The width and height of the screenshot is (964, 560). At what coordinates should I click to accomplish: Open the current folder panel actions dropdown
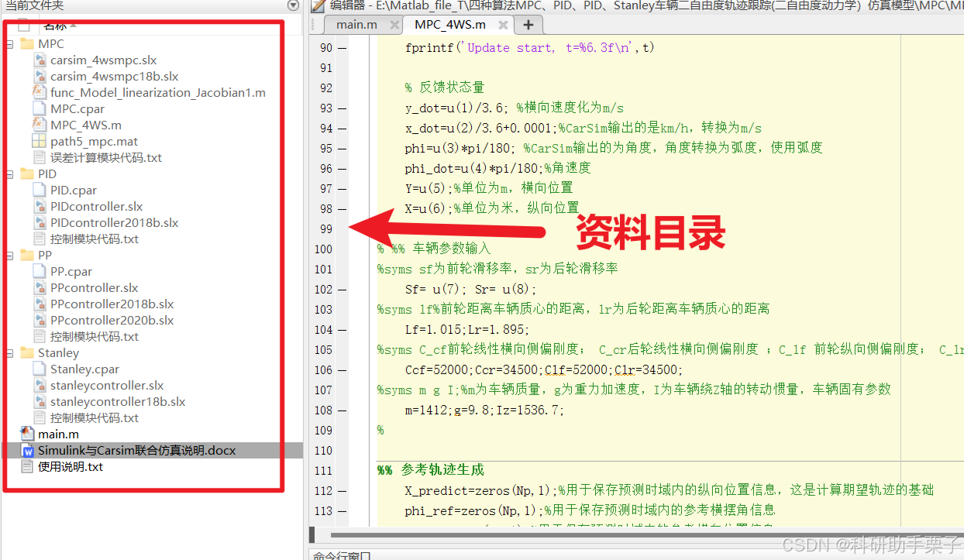pos(293,5)
